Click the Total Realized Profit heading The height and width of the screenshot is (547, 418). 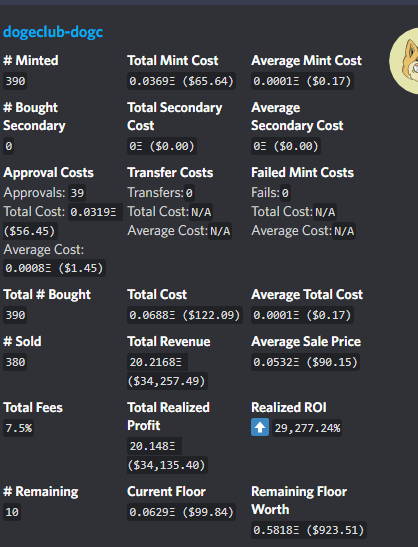click(168, 417)
